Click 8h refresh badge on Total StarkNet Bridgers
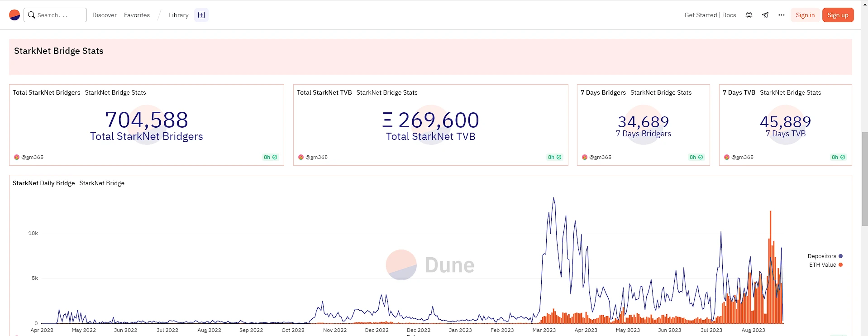 tap(271, 157)
